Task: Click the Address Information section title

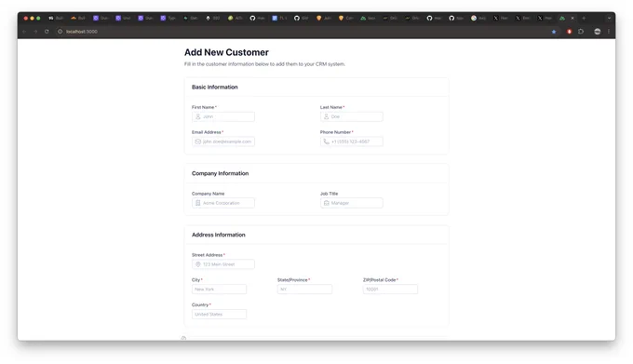Action: click(x=219, y=235)
